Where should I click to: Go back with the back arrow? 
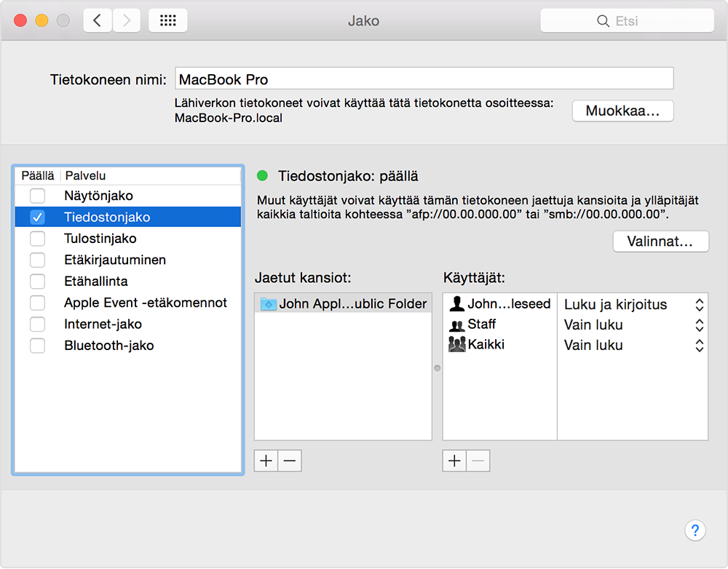[x=98, y=20]
